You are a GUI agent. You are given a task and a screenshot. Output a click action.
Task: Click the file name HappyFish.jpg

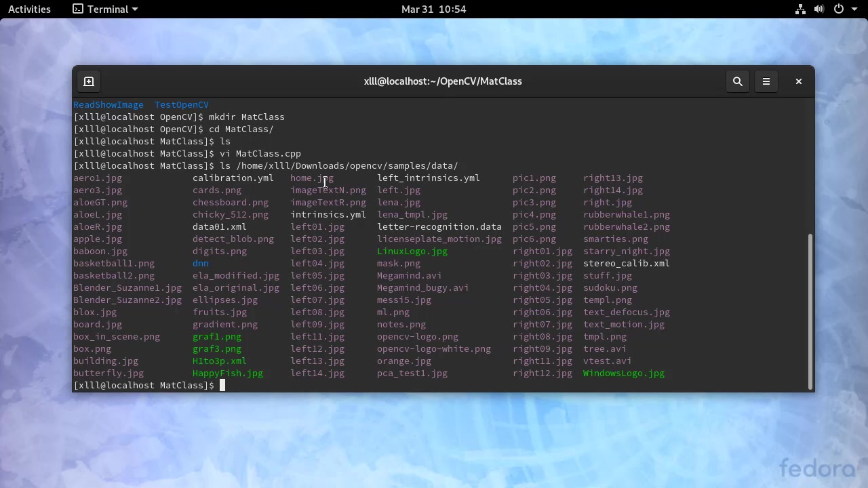point(228,373)
